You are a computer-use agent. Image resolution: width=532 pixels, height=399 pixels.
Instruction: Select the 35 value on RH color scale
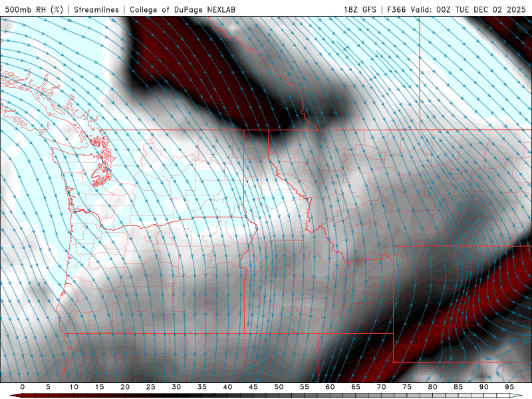[202, 387]
